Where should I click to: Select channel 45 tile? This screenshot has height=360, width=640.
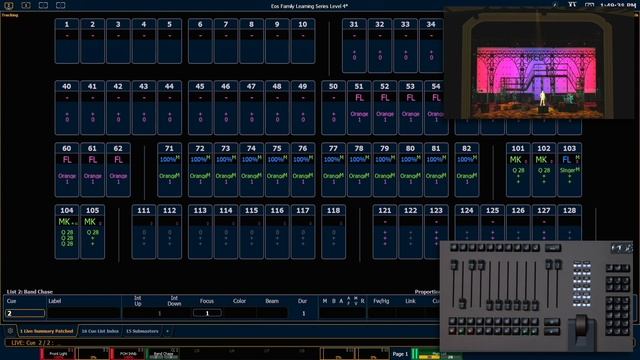pyautogui.click(x=200, y=107)
